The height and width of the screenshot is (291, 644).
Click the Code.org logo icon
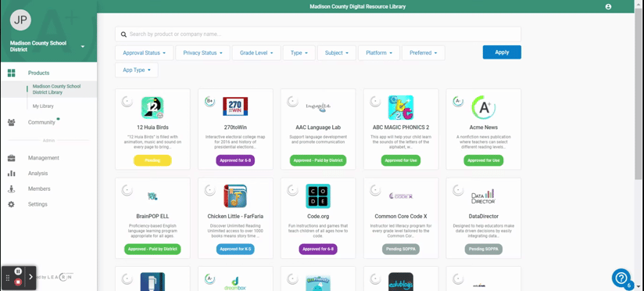(x=318, y=196)
